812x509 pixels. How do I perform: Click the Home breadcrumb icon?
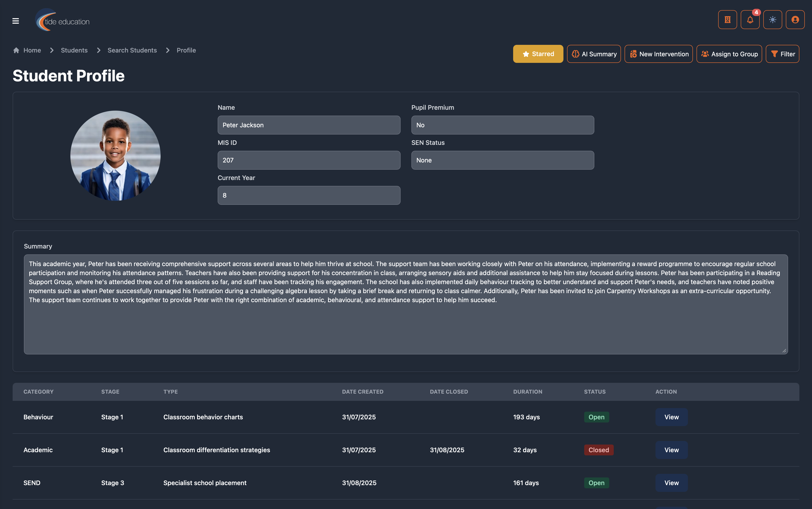pos(16,50)
